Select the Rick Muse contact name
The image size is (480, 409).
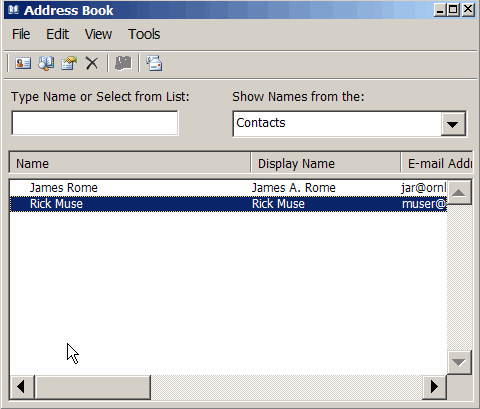(x=56, y=204)
